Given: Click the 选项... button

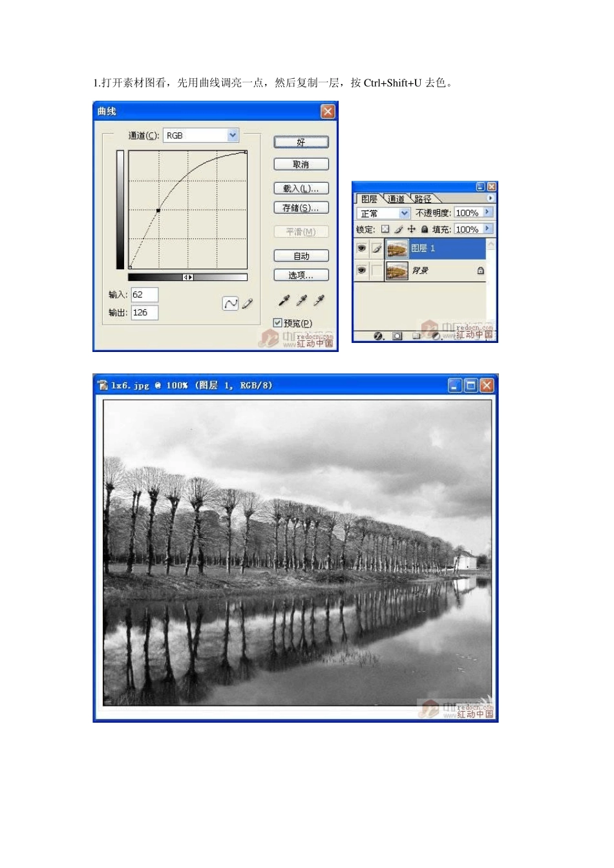Looking at the screenshot, I should tap(301, 275).
